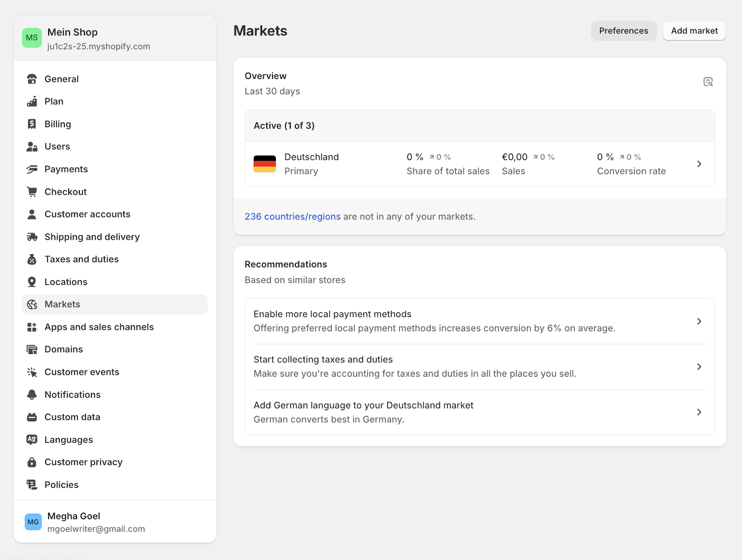
Task: Click the German flag thumbnail
Action: click(265, 164)
